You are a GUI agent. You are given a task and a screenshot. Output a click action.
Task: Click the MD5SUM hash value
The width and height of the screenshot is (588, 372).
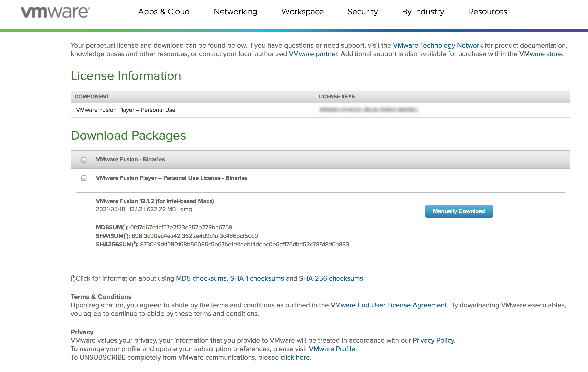181,227
